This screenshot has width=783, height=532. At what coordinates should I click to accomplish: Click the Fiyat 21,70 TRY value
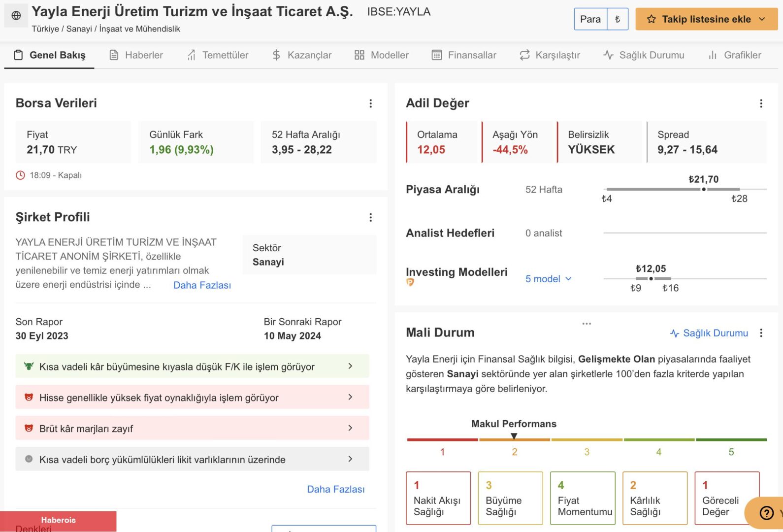[52, 150]
